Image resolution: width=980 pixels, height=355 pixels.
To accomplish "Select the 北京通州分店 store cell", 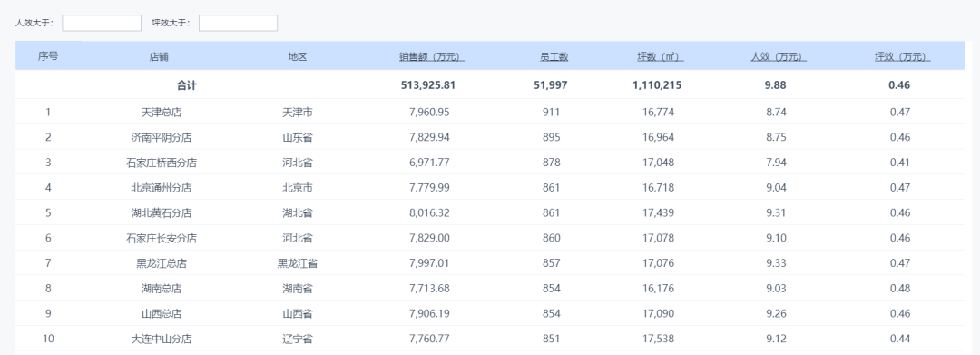I will pyautogui.click(x=162, y=188).
